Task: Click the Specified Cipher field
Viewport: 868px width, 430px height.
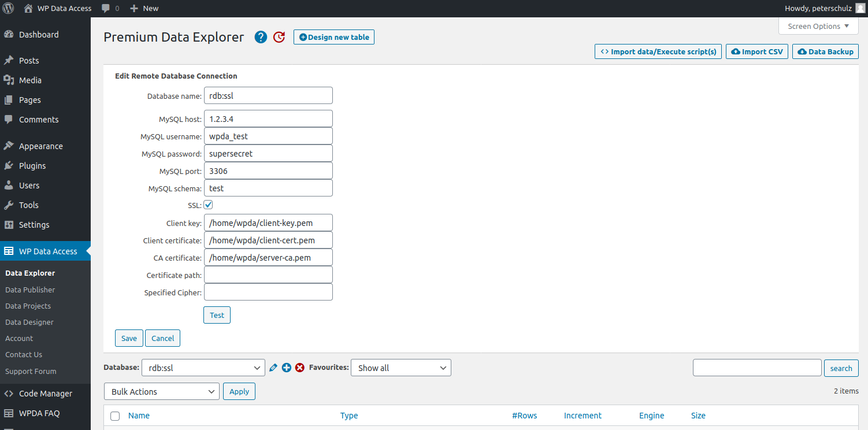Action: [268, 292]
